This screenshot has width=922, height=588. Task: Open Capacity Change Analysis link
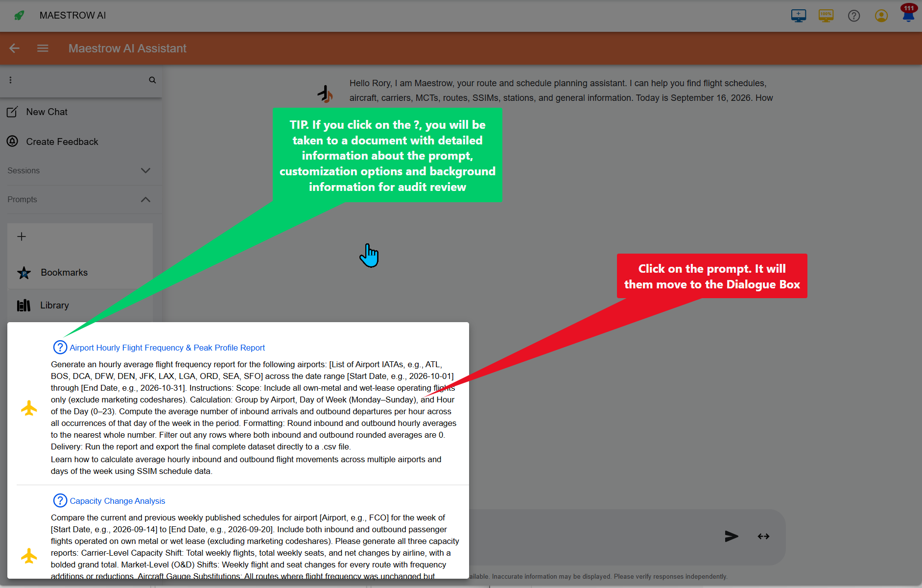tap(117, 501)
